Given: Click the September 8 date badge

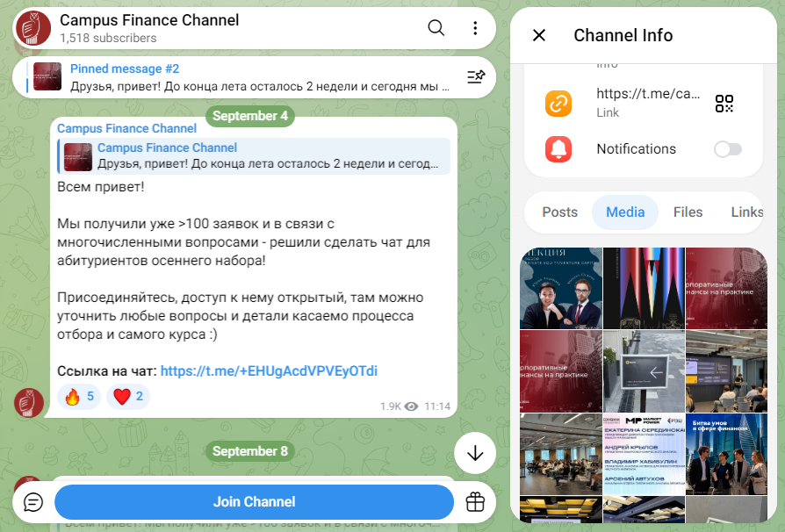Looking at the screenshot, I should 250,451.
